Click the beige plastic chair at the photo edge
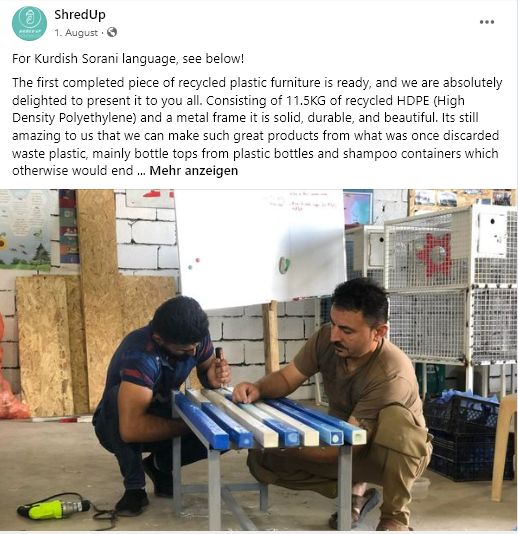 [x=504, y=448]
